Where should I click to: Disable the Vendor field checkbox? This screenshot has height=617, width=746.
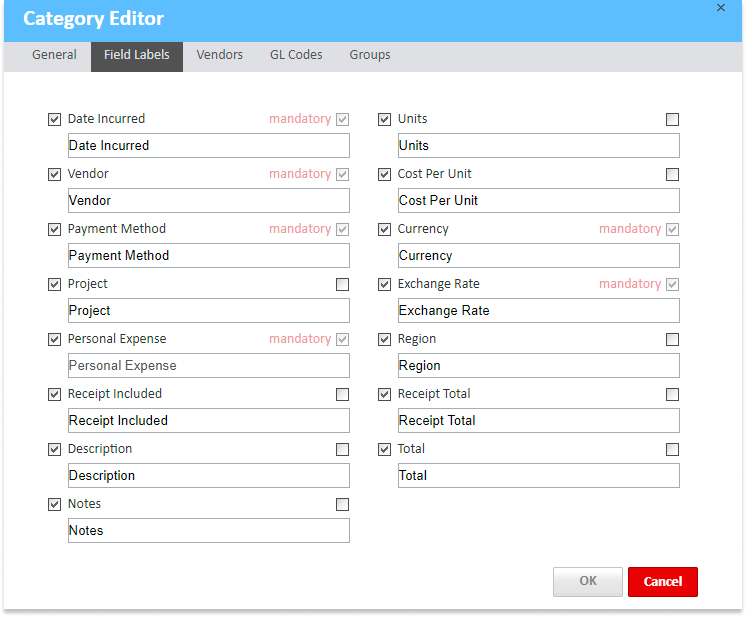55,174
